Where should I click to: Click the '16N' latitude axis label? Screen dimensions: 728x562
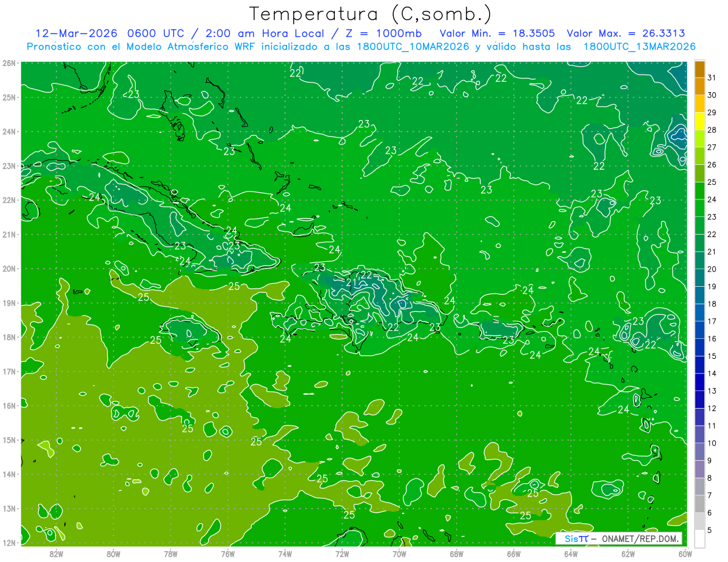coord(9,406)
